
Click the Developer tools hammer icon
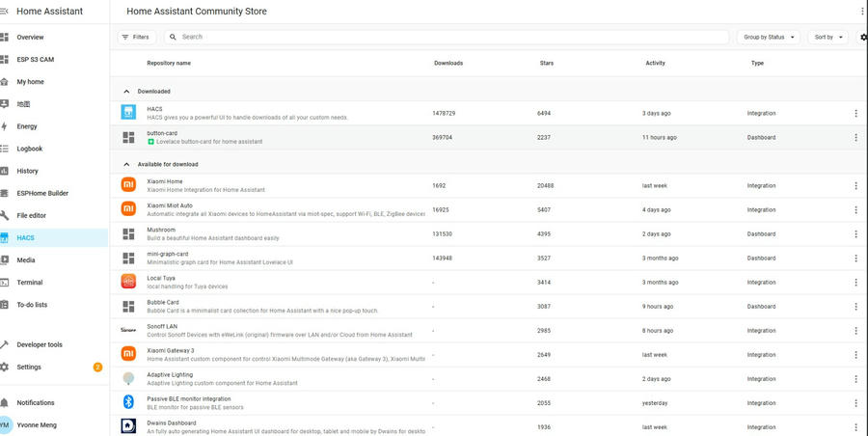click(x=5, y=344)
